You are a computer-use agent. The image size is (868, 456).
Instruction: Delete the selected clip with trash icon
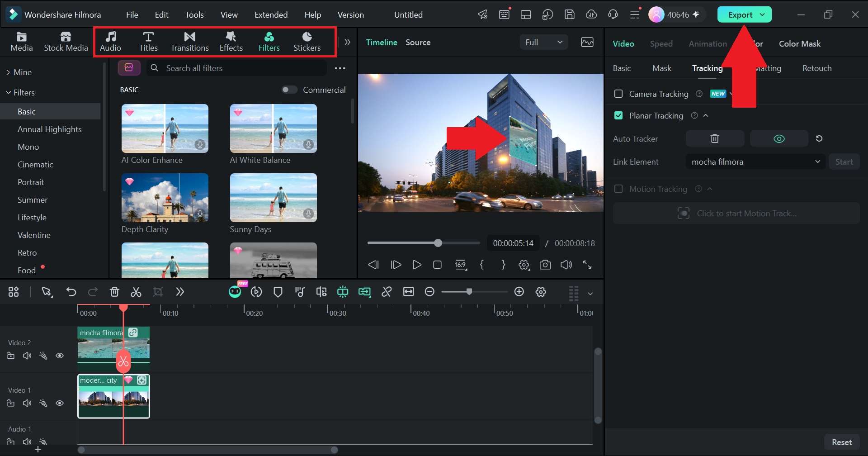[114, 292]
